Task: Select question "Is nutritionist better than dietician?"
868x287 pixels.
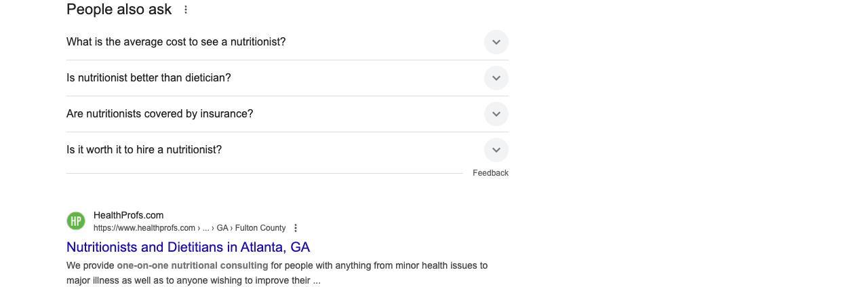Action: pos(149,78)
